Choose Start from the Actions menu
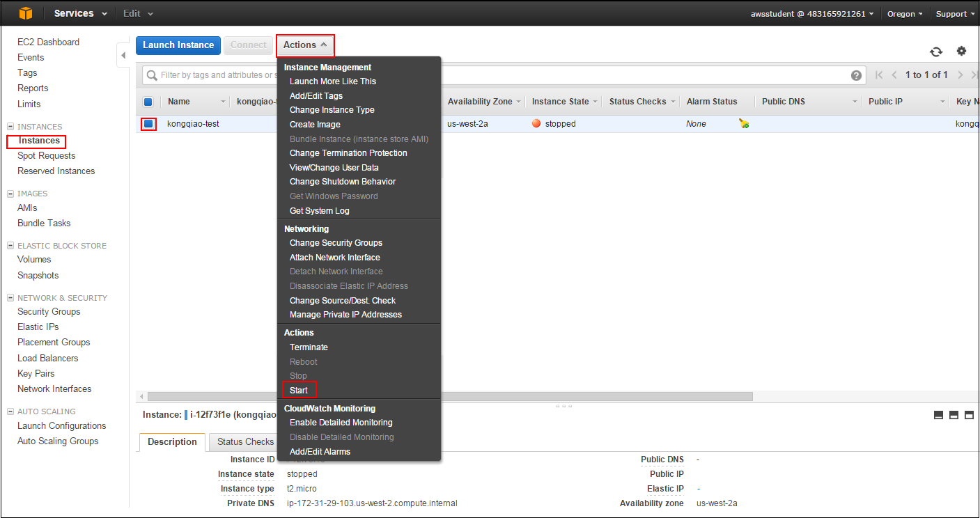980x518 pixels. point(299,391)
